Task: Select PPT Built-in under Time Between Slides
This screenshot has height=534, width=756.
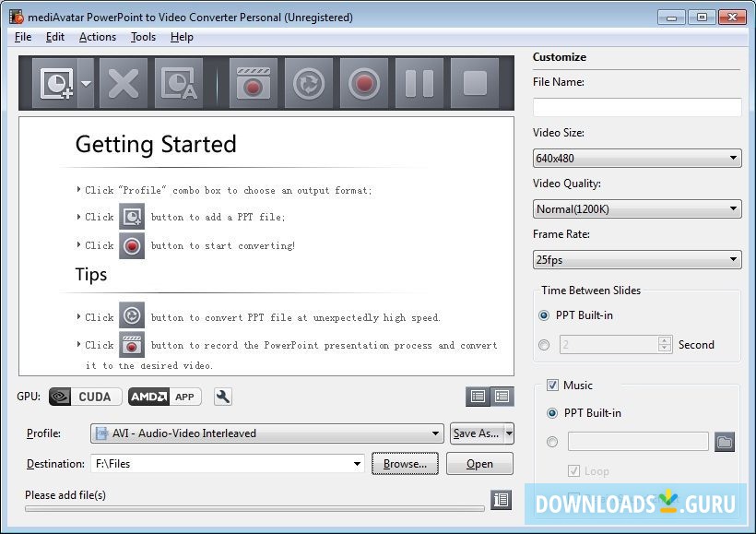Action: [x=544, y=315]
